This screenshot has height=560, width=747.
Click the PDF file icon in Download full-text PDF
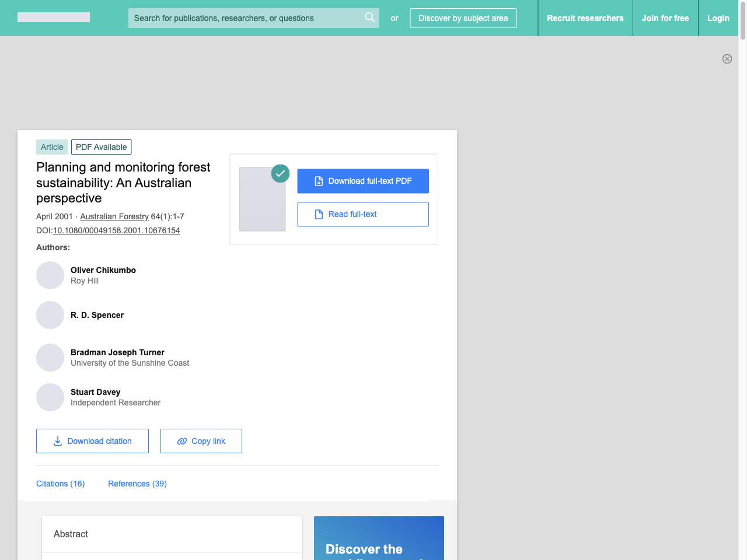[x=319, y=181]
